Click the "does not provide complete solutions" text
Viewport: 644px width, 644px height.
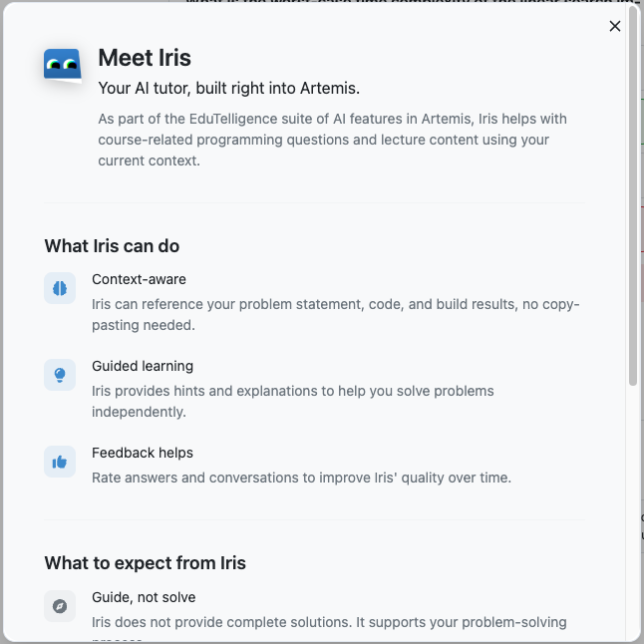[329, 622]
